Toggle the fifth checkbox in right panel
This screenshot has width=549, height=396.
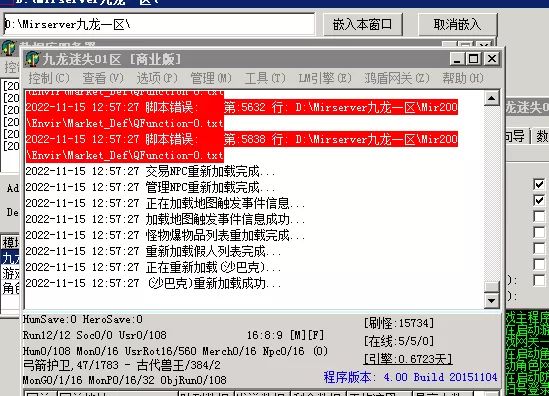(539, 248)
